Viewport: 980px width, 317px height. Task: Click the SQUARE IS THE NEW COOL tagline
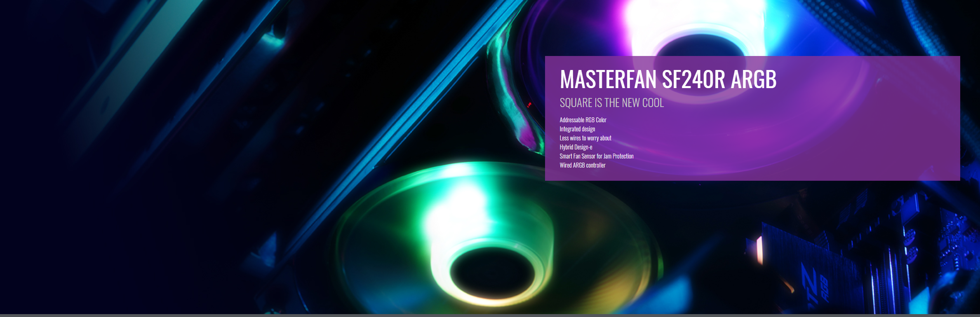(611, 103)
